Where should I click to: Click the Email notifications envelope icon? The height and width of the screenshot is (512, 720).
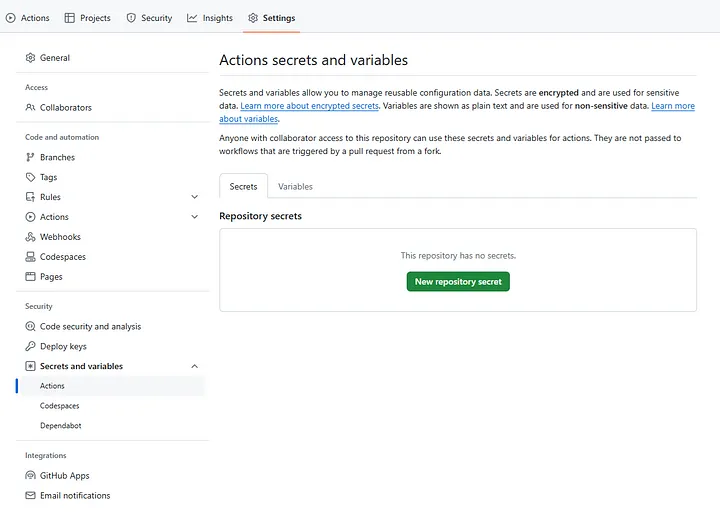(x=30, y=495)
